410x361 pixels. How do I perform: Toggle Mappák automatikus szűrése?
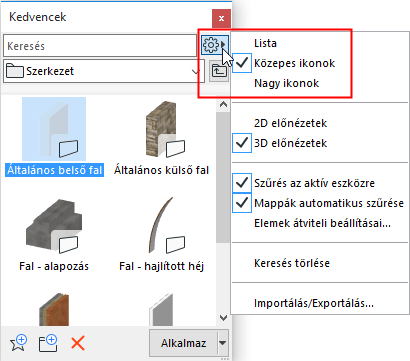329,203
